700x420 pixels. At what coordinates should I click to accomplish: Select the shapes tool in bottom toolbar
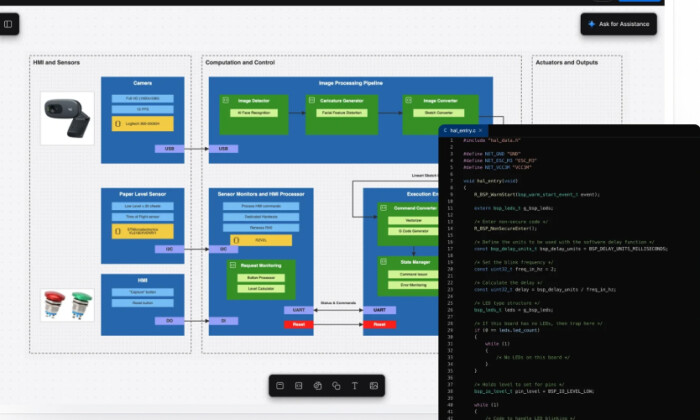point(336,386)
